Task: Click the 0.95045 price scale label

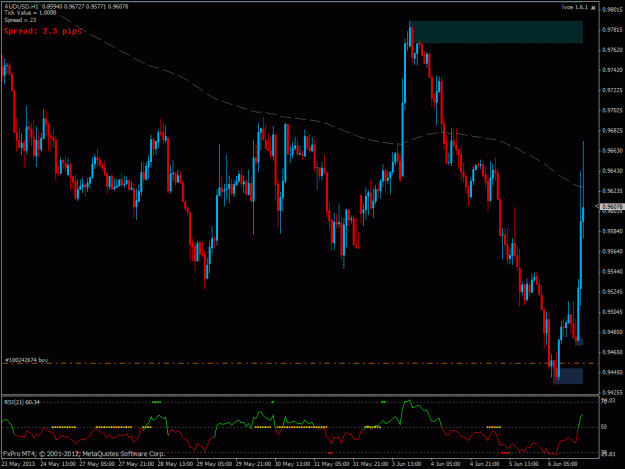Action: coord(613,312)
